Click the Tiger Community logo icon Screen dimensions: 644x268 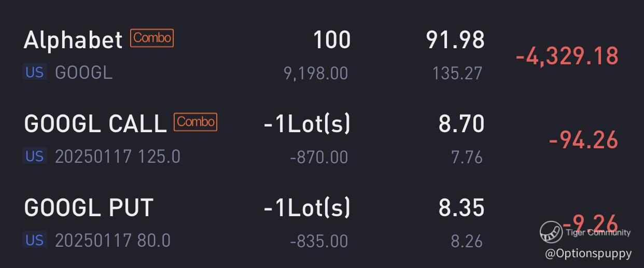click(551, 232)
